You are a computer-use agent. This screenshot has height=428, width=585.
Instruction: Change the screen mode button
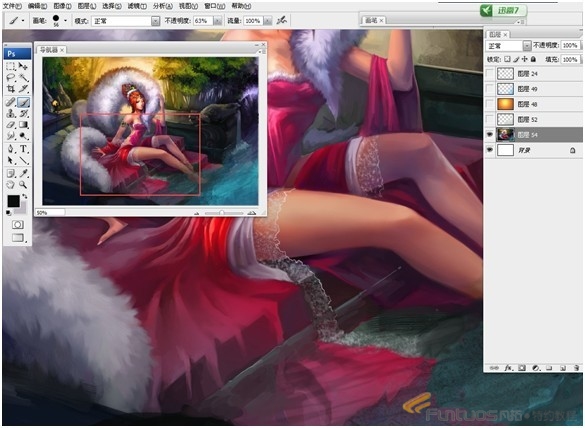tap(18, 238)
